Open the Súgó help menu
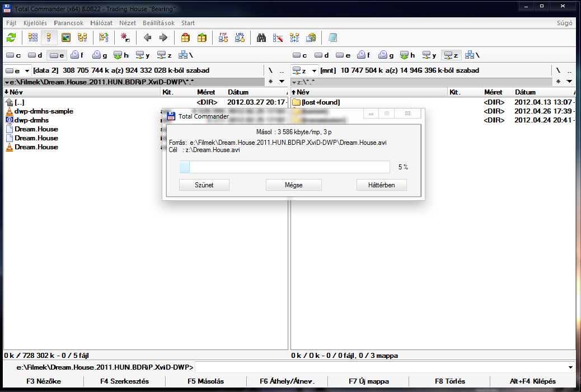 (564, 23)
